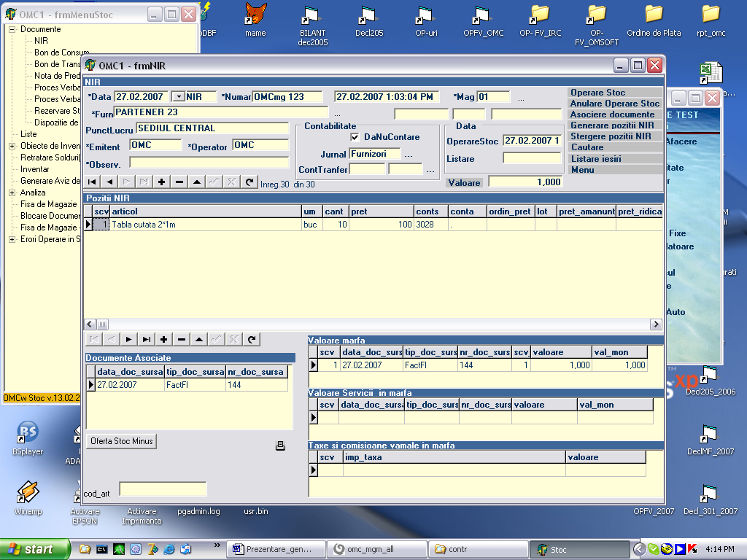Delete record using minus above Documente Asociate
Viewport: 747px width, 560px height.
click(182, 339)
